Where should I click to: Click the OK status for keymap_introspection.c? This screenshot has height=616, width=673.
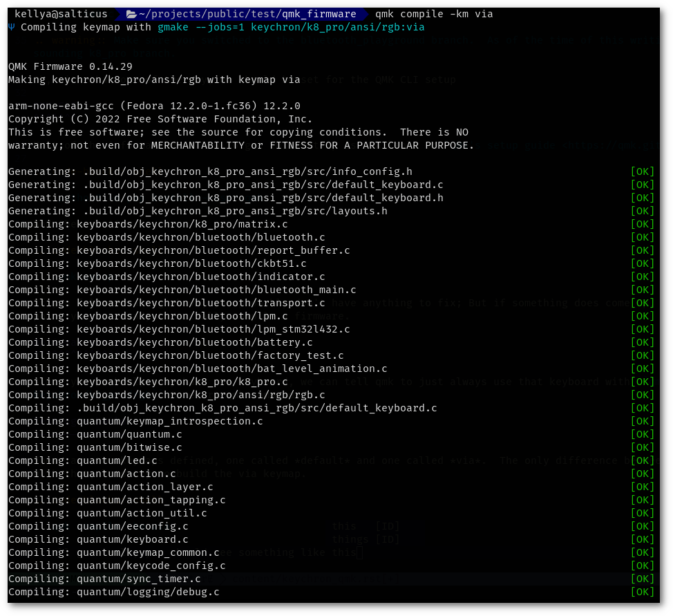(642, 422)
